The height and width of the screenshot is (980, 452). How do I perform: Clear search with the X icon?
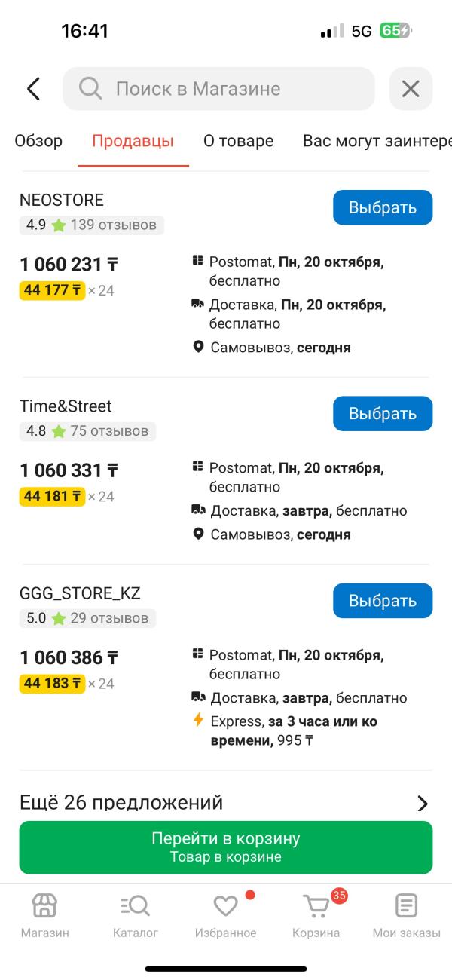point(411,89)
